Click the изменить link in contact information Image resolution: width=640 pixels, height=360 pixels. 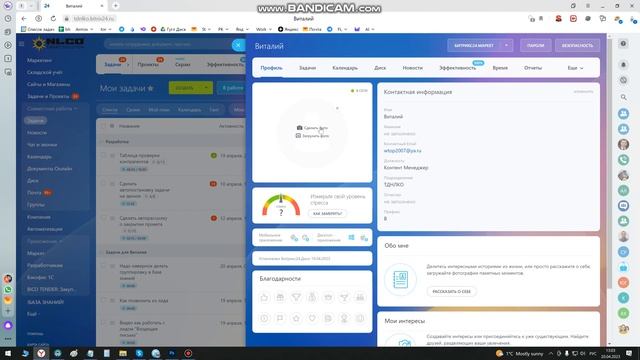click(583, 91)
